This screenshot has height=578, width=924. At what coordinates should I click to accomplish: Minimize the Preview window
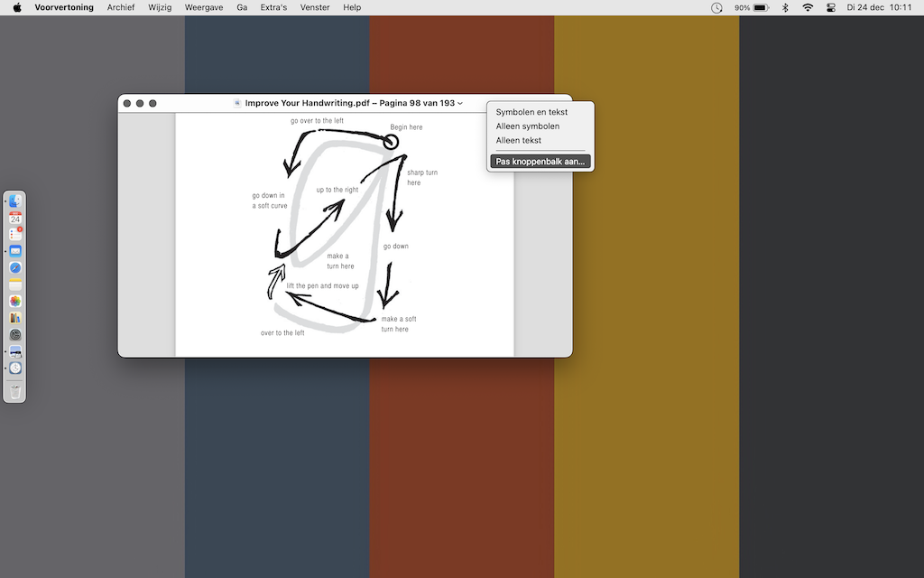click(140, 103)
